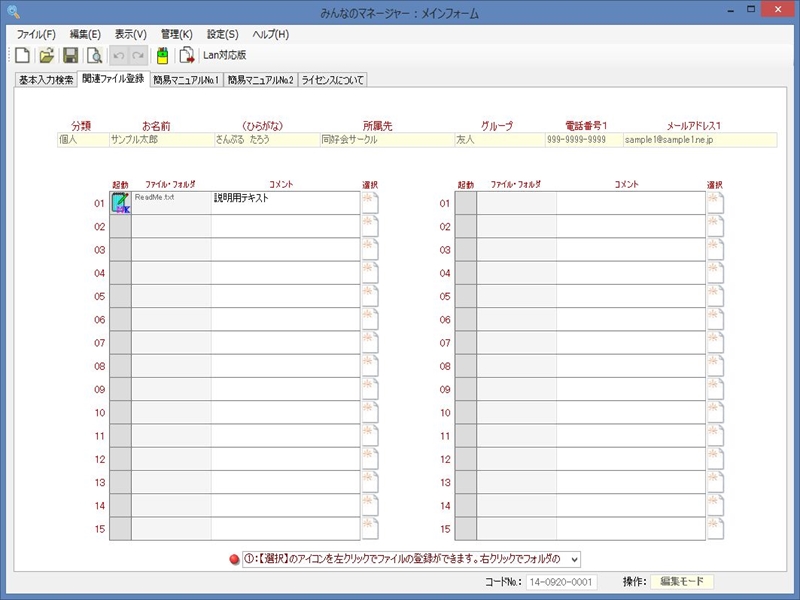Click the 選択 icon for left row 05

369,296
